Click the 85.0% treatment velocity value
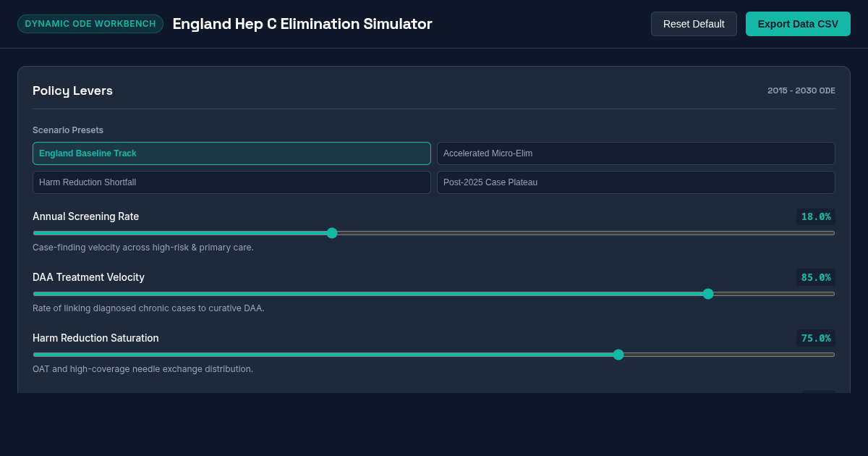 [x=816, y=277]
